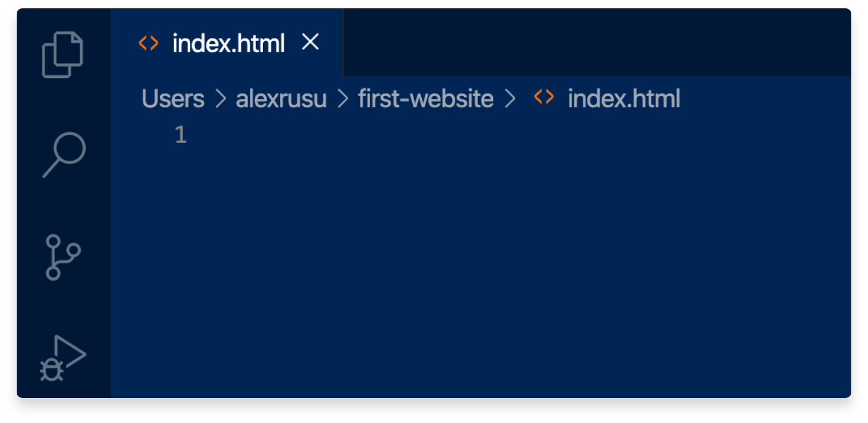
Task: Click the chevron after Users breadcrumb
Action: pos(221,99)
